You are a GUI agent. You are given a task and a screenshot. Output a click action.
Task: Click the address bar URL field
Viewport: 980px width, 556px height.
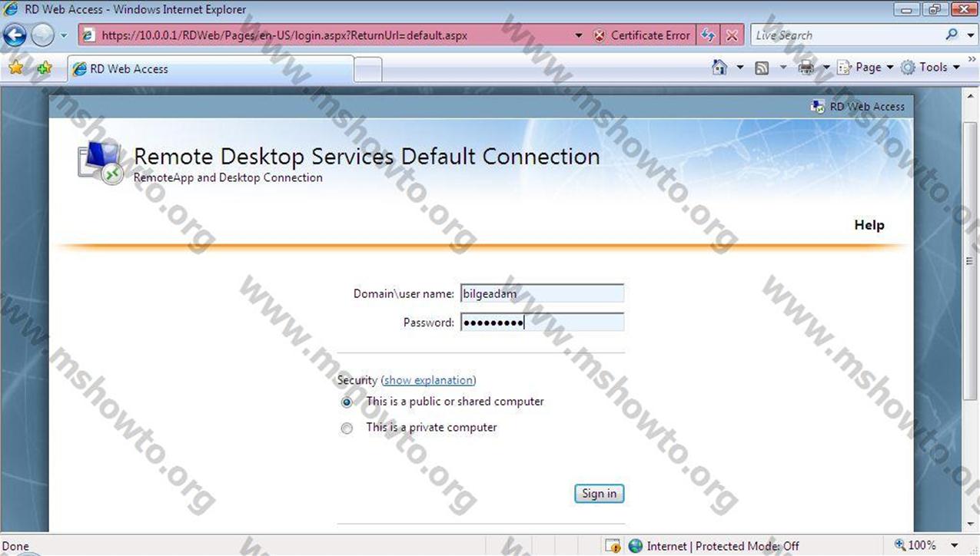pos(326,35)
